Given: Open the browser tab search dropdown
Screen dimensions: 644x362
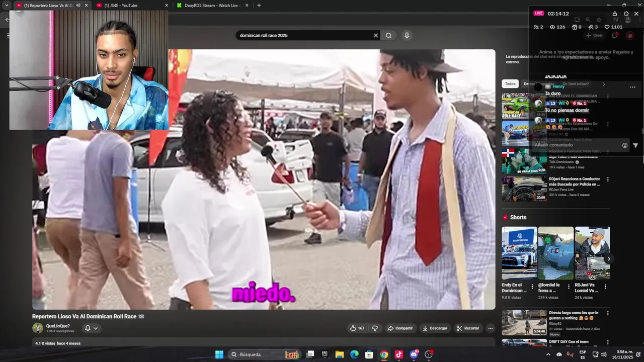Looking at the screenshot, I should point(7,5).
